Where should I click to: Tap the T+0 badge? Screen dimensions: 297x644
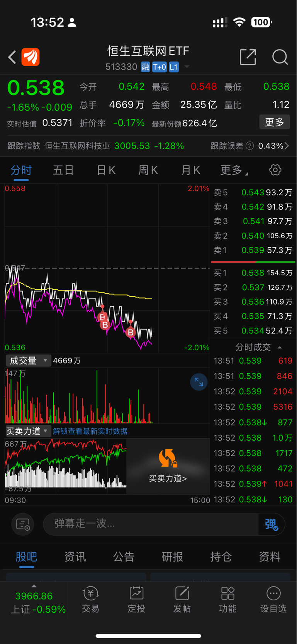(x=159, y=67)
